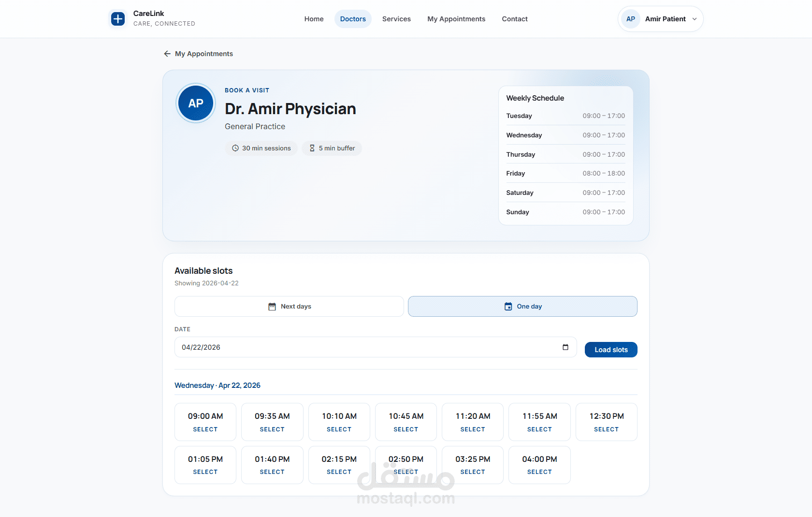Click the Thursday schedule row
812x517 pixels.
(565, 154)
